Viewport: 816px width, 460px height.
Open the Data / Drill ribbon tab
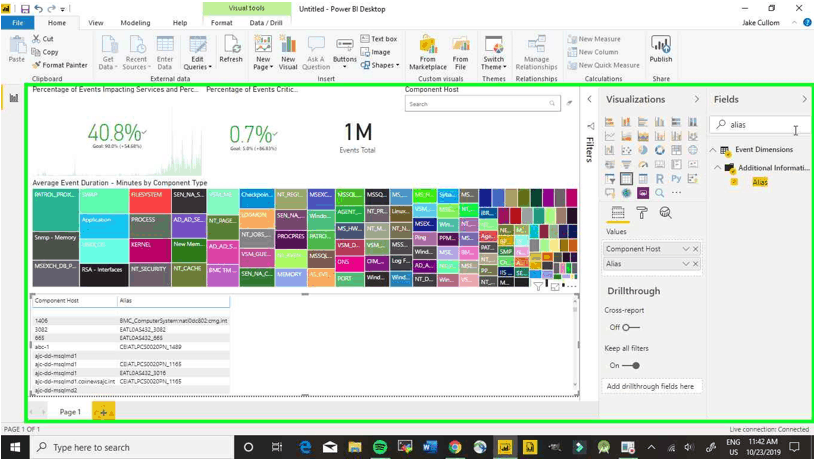[x=265, y=22]
